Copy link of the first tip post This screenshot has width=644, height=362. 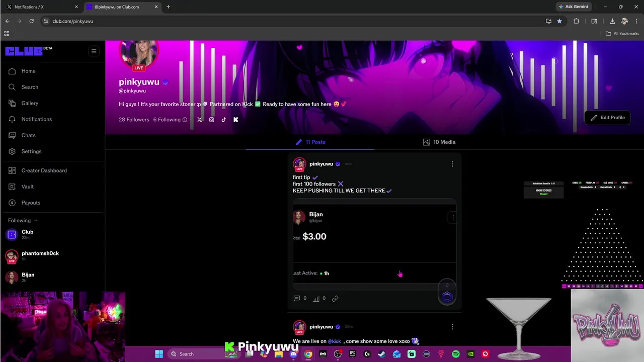click(x=335, y=298)
